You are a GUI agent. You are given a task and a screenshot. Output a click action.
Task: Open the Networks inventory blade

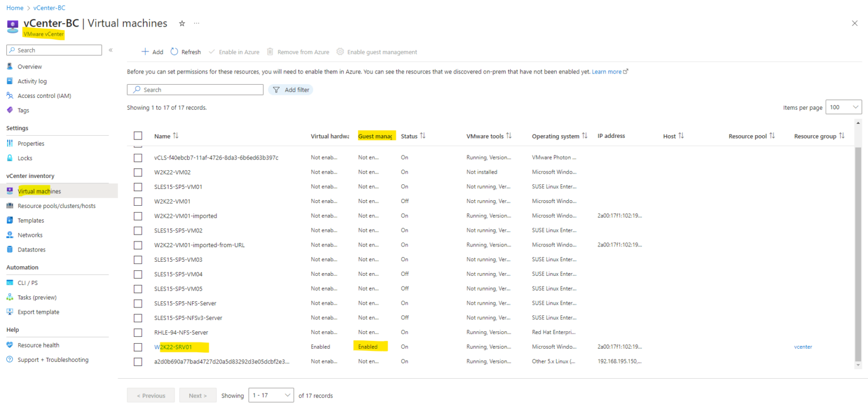tap(32, 235)
